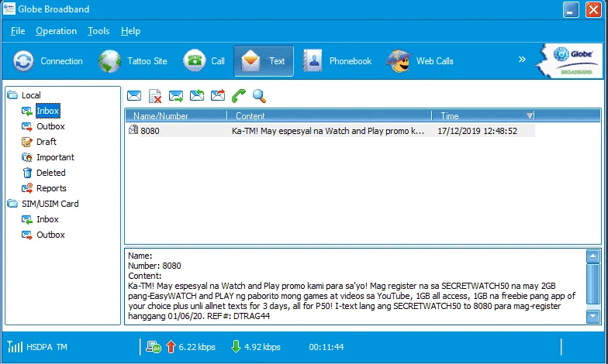Sort by Content column header
Viewport: 608px width, 364px height.
pos(329,116)
